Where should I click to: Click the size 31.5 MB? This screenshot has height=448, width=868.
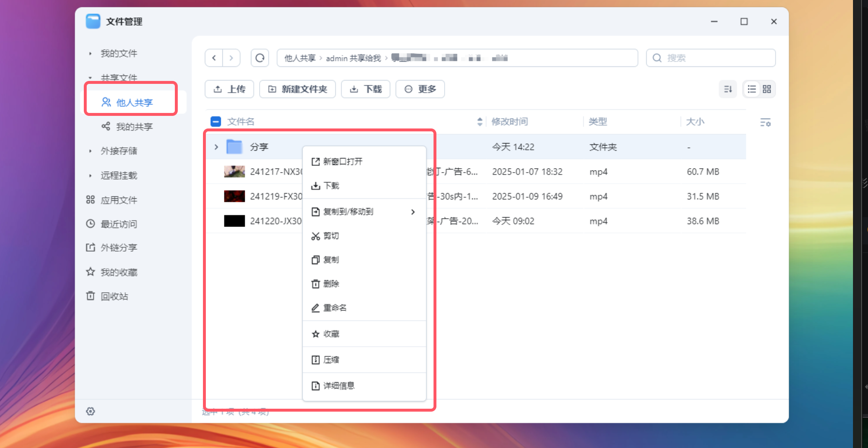tap(703, 196)
